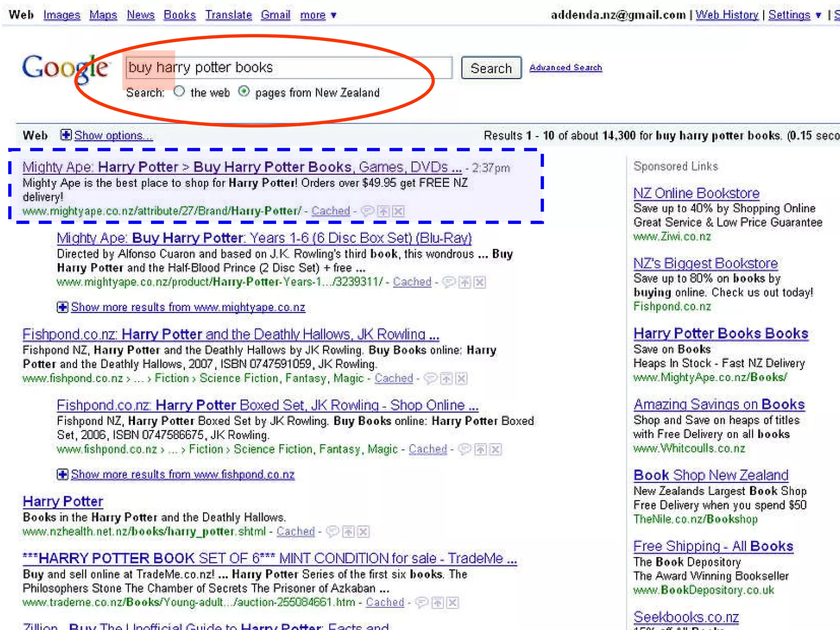Expand more results from www.fishpond.co.nz
This screenshot has height=630, width=840.
(x=62, y=475)
